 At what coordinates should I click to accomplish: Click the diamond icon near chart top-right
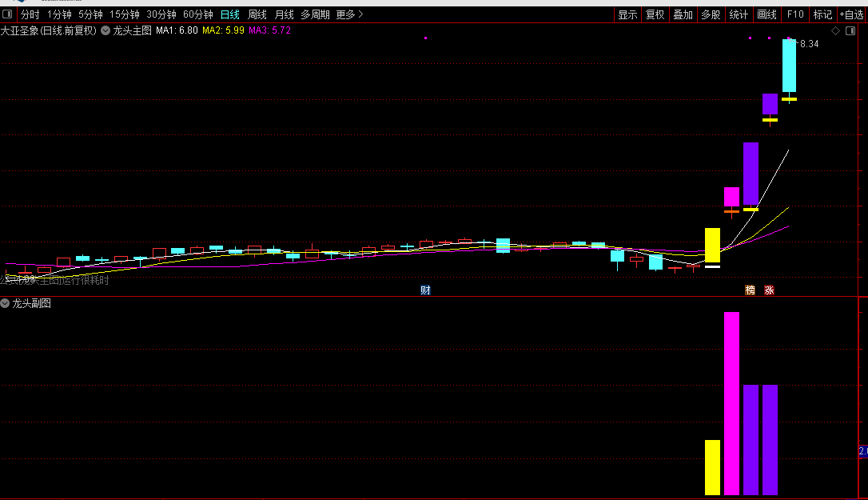(835, 31)
